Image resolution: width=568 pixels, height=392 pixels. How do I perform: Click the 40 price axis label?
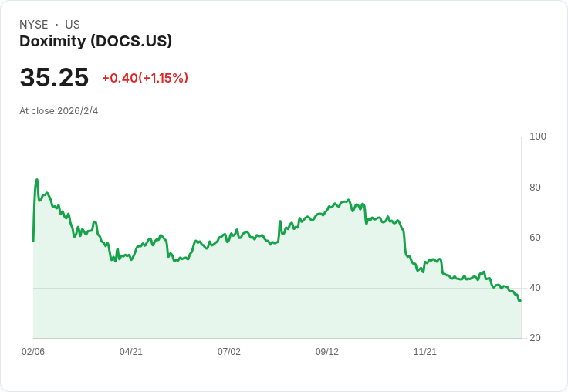(x=535, y=288)
